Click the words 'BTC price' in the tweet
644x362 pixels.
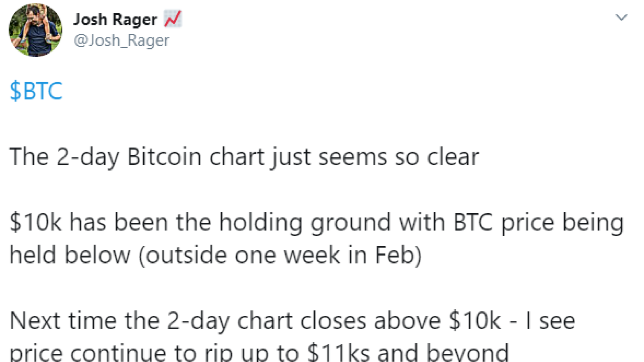coord(504,222)
